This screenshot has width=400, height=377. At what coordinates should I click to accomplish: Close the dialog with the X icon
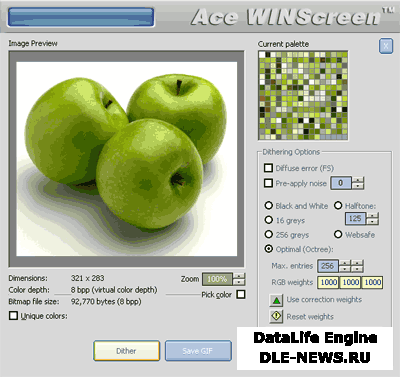click(x=386, y=46)
